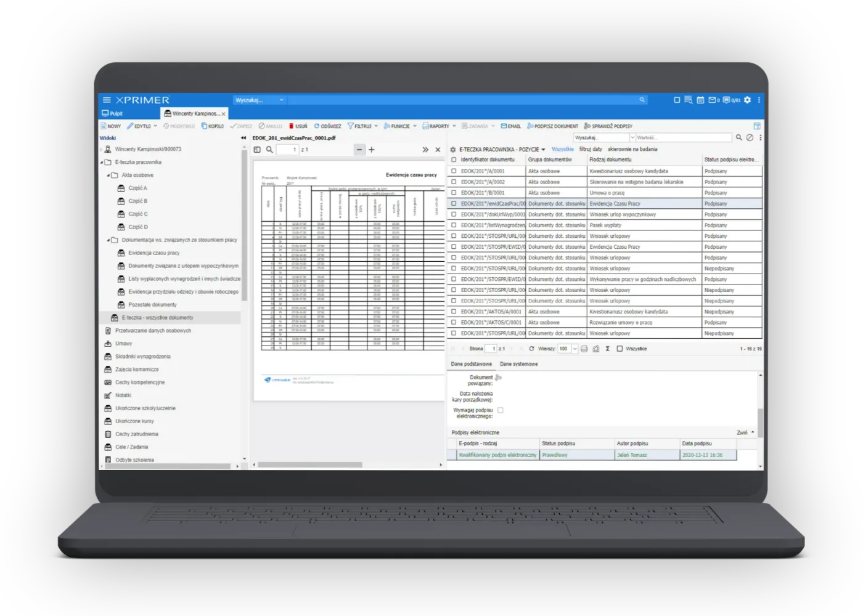Screen dimensions: 863x616
Task: Click the magnifier icon in PDF viewer
Action: [x=269, y=150]
